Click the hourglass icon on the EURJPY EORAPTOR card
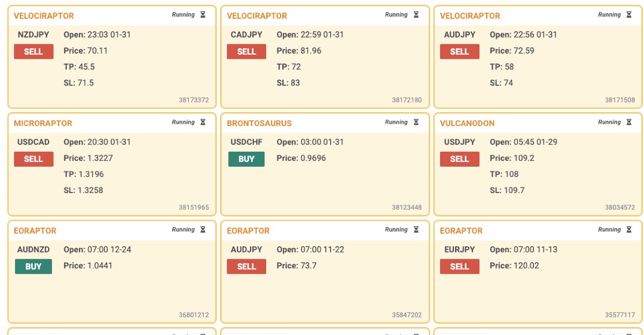This screenshot has height=335, width=644. [x=628, y=229]
